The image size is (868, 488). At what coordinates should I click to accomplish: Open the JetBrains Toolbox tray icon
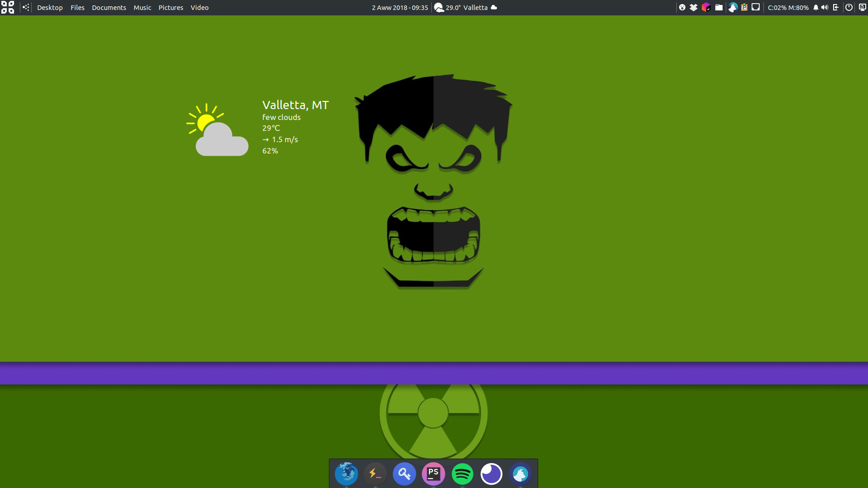706,7
